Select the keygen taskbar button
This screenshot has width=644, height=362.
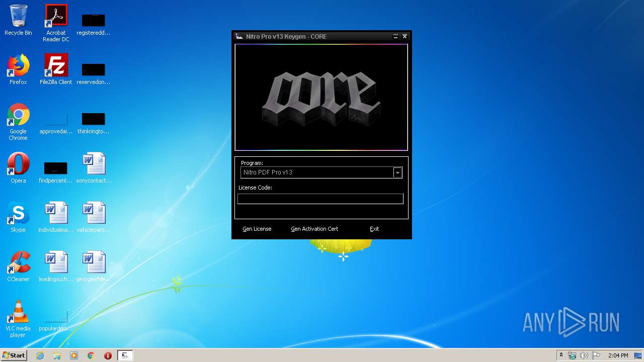tap(125, 355)
